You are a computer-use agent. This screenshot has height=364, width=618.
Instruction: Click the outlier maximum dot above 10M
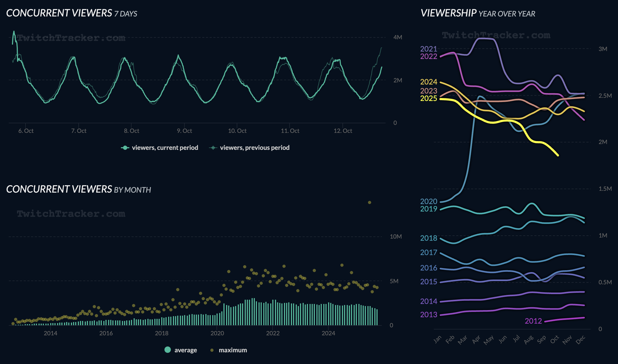point(370,202)
